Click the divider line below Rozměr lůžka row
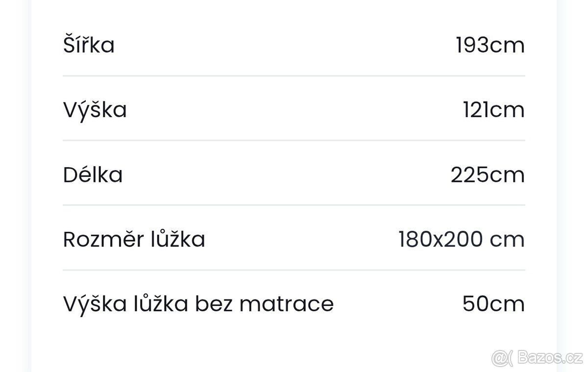The height and width of the screenshot is (372, 588). (x=294, y=270)
